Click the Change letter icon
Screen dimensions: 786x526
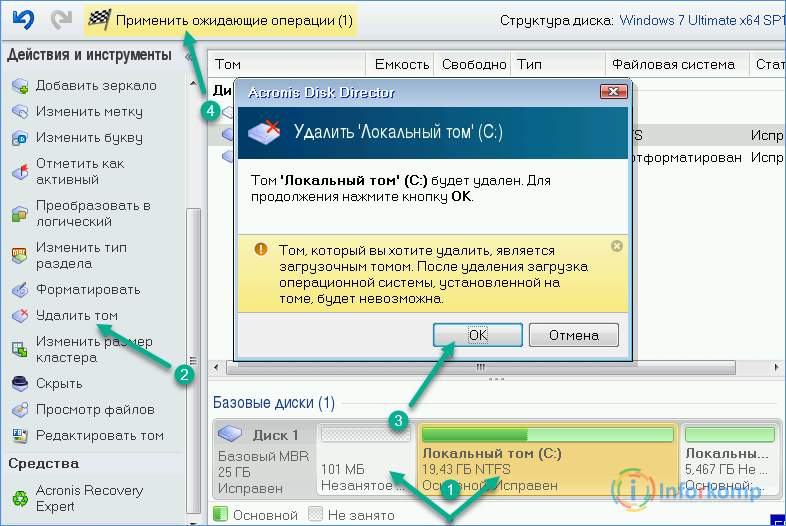pyautogui.click(x=20, y=138)
